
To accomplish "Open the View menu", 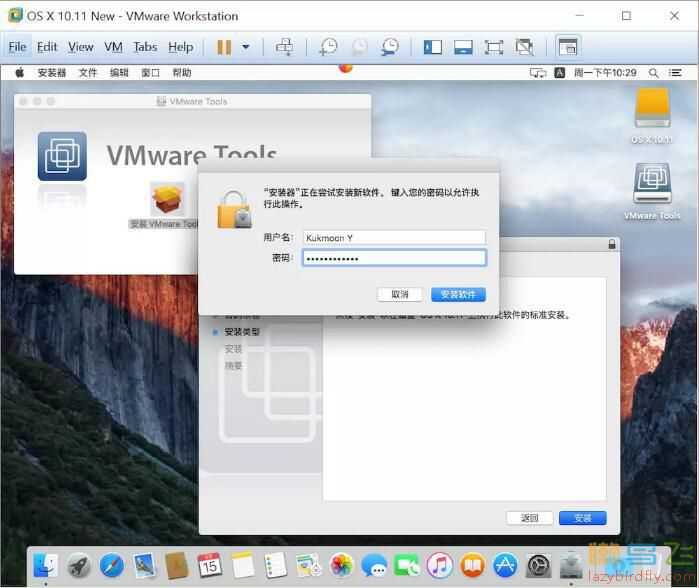I will 81,47.
